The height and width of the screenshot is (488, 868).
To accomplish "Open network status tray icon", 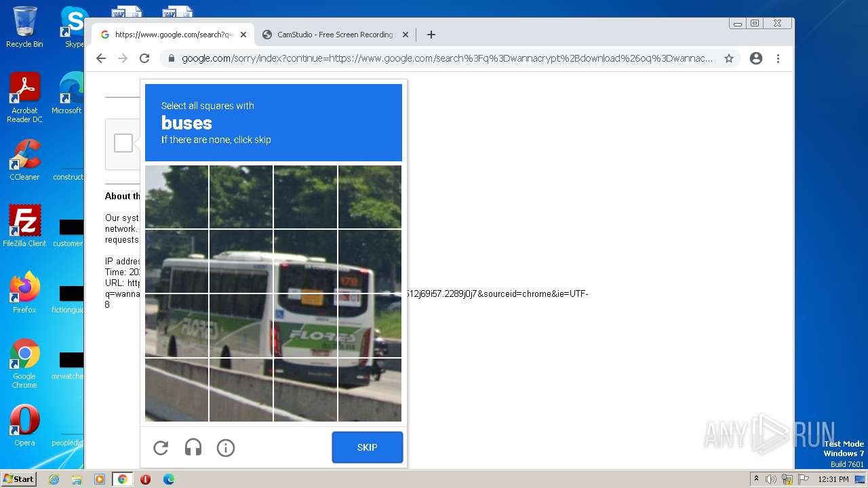I will click(x=787, y=479).
